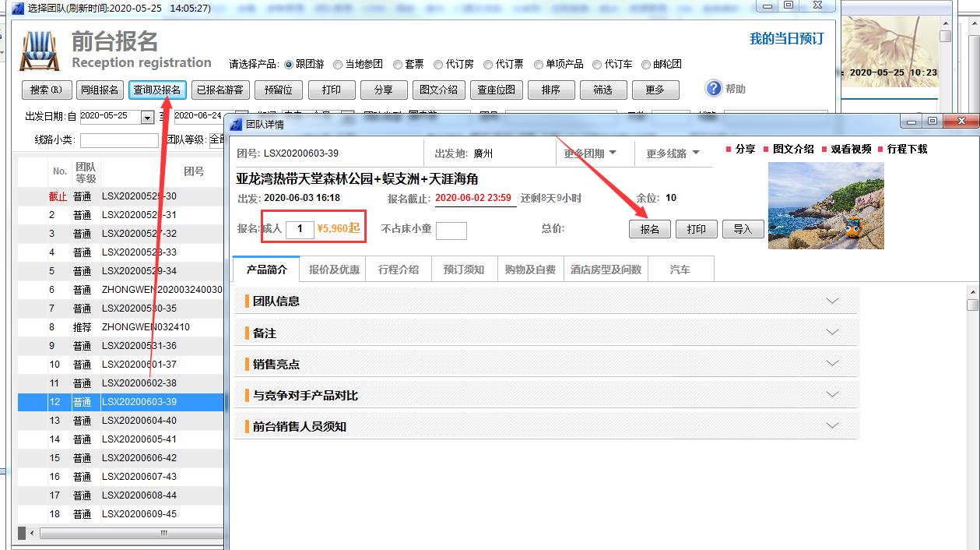
Task: Open the 更多团期 dropdown
Action: pos(590,153)
